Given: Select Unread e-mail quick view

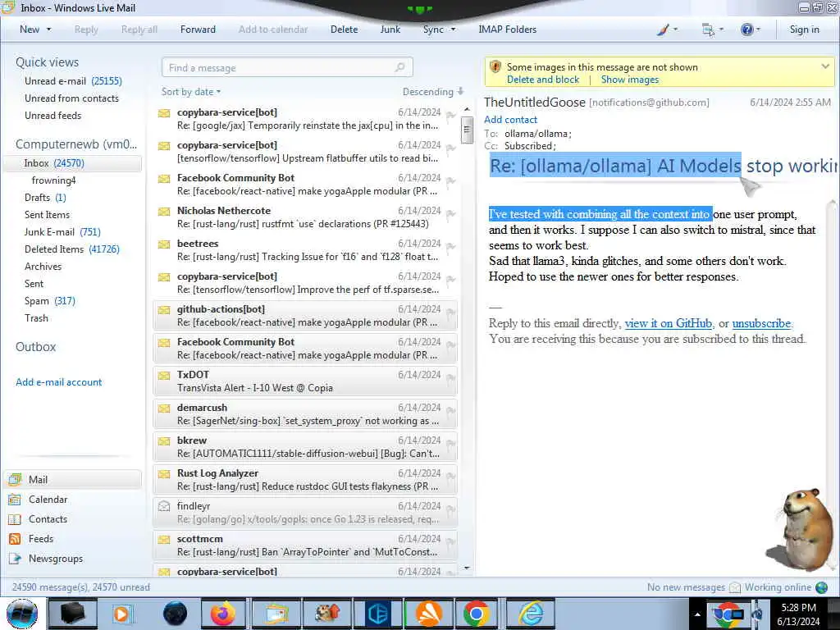Looking at the screenshot, I should click(x=73, y=81).
